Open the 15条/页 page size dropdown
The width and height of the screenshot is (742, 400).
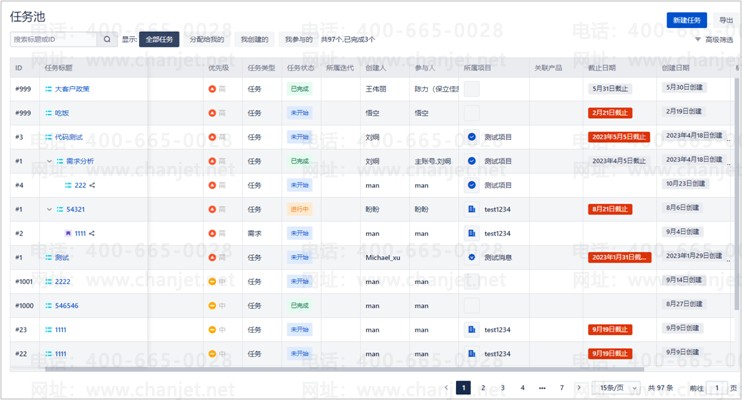(615, 387)
